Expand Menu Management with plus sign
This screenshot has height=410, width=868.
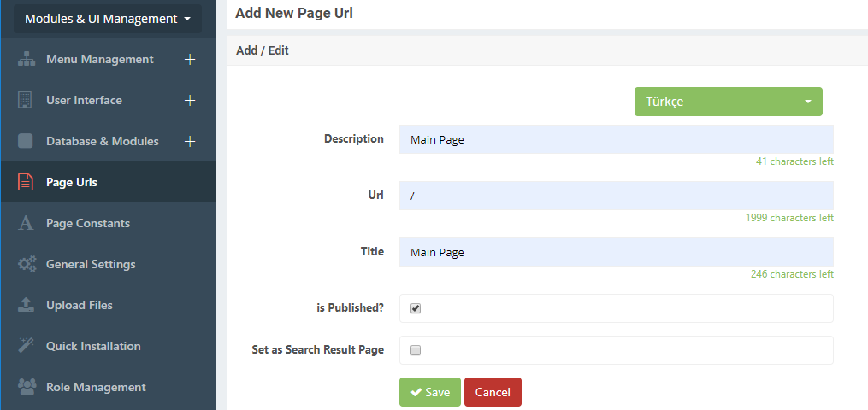(190, 59)
